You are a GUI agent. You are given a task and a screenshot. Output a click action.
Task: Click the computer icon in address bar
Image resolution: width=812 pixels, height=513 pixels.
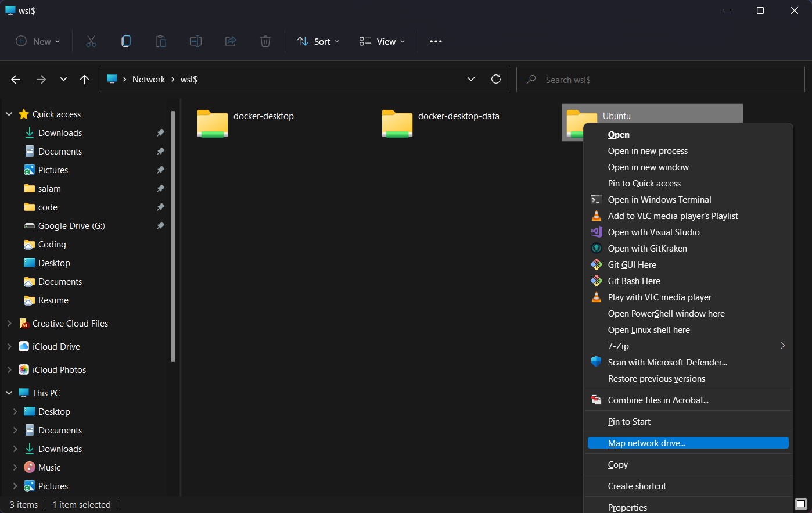112,80
